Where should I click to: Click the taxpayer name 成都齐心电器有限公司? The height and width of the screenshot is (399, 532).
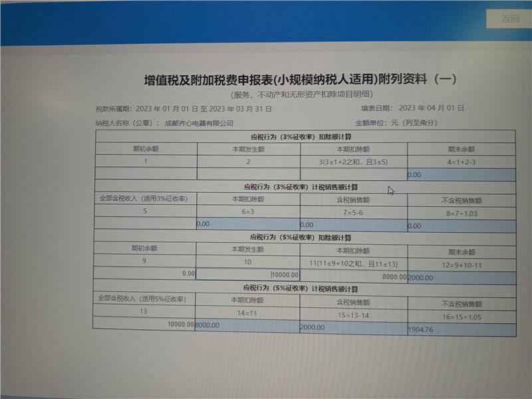point(199,123)
